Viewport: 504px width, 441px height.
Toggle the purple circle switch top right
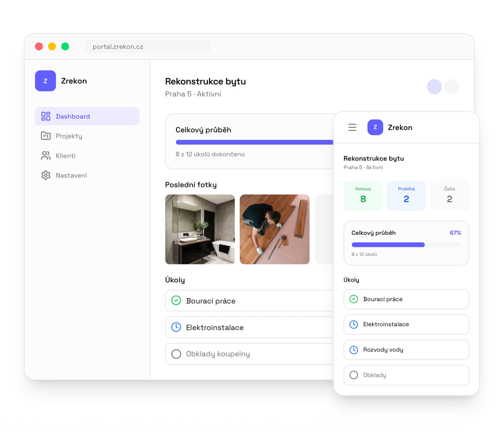coord(434,87)
